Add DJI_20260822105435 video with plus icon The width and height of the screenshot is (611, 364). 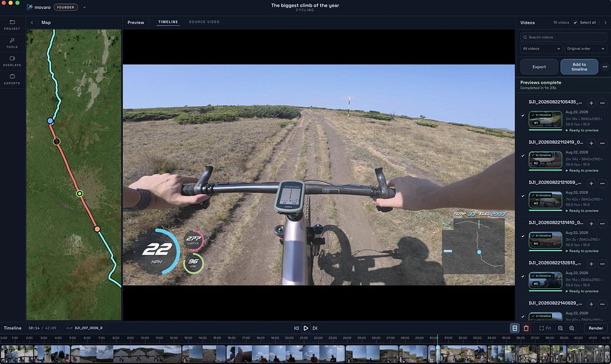[x=591, y=103]
